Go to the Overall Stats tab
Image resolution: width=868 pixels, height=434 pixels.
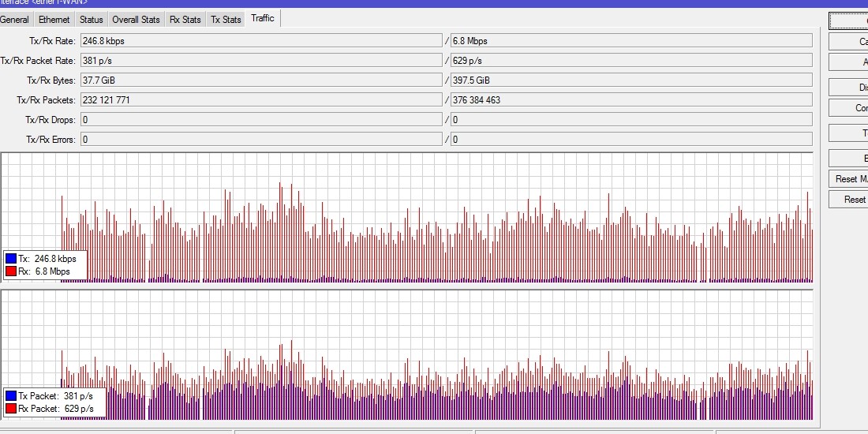[x=136, y=20]
